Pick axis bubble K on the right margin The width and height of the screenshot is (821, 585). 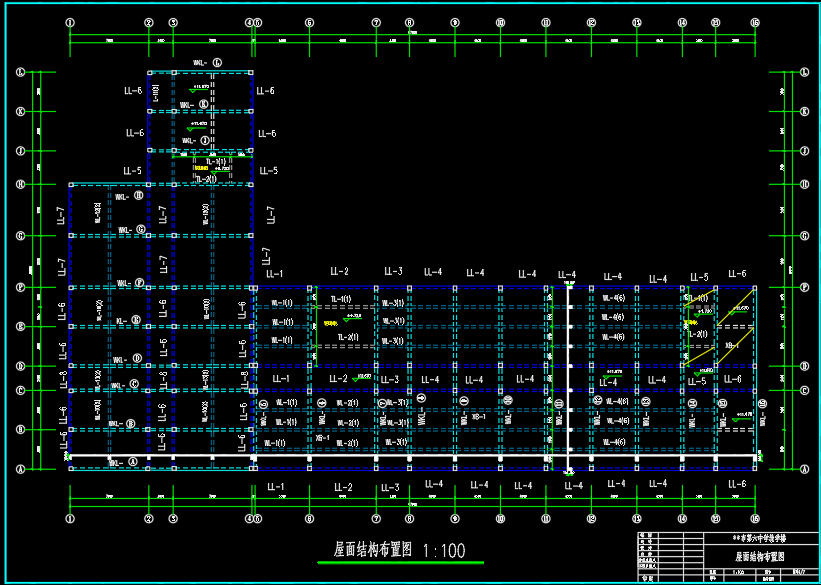[x=805, y=112]
